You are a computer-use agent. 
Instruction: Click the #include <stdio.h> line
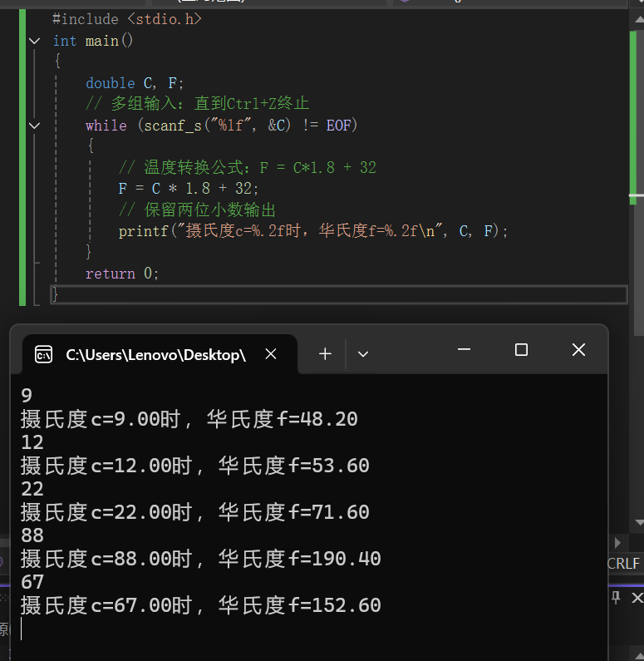127,19
